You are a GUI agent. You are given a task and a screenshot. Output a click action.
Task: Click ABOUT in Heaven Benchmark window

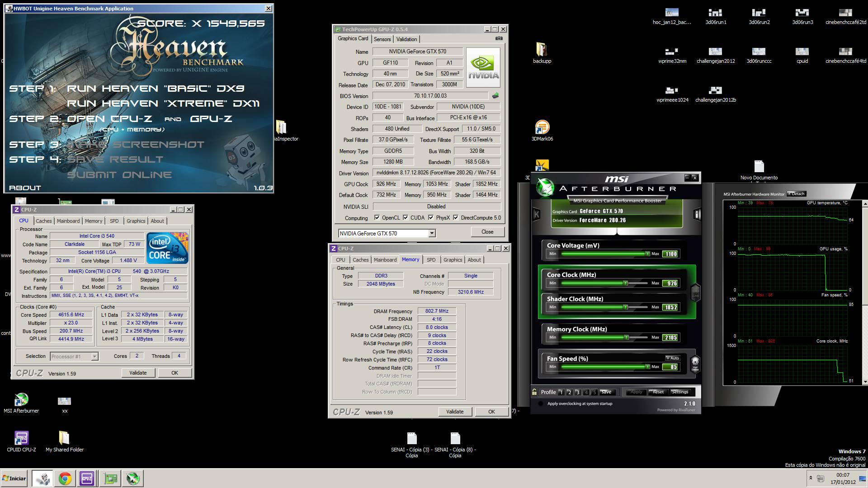coord(25,188)
